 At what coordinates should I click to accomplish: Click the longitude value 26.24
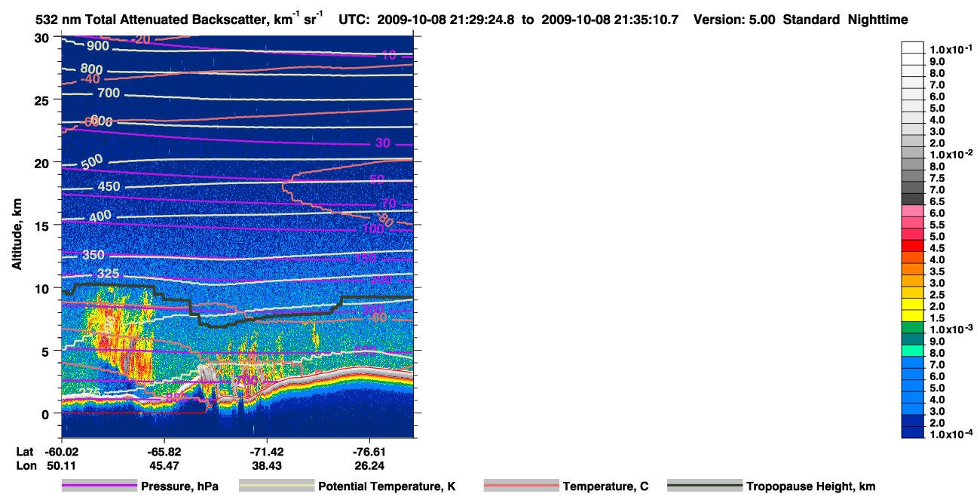[369, 465]
